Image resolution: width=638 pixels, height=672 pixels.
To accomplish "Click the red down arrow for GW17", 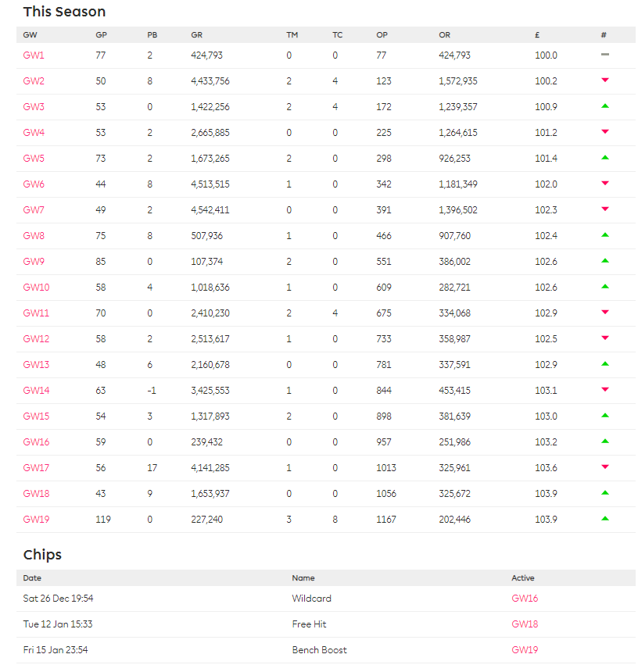I will (604, 467).
